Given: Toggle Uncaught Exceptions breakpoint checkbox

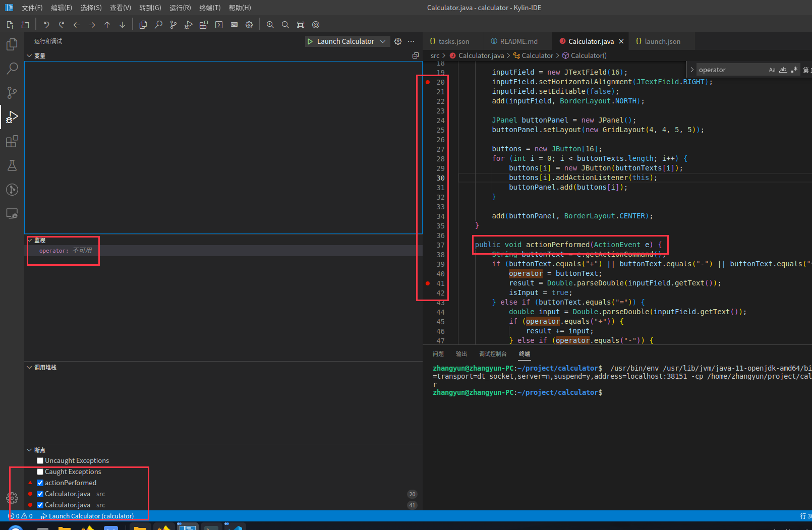Looking at the screenshot, I should point(40,460).
